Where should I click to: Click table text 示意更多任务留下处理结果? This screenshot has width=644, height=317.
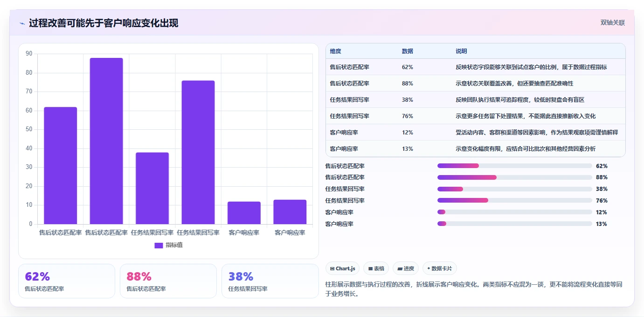[489, 116]
